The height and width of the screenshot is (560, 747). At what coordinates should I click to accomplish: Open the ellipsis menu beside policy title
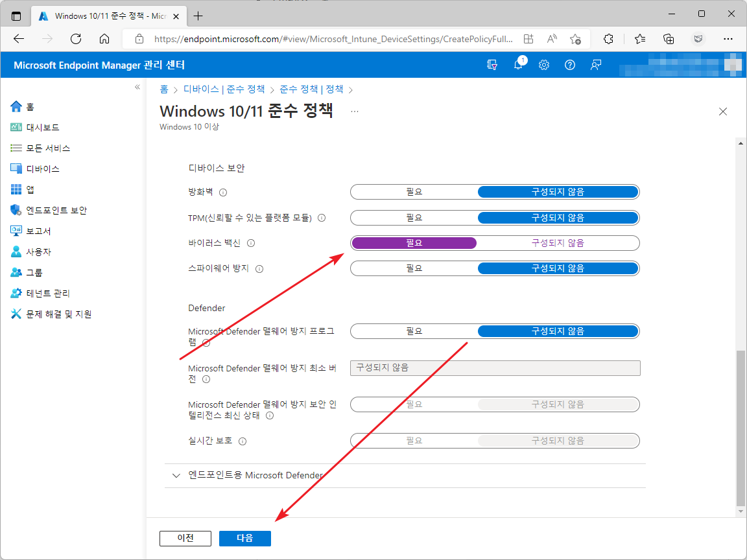[x=355, y=111]
